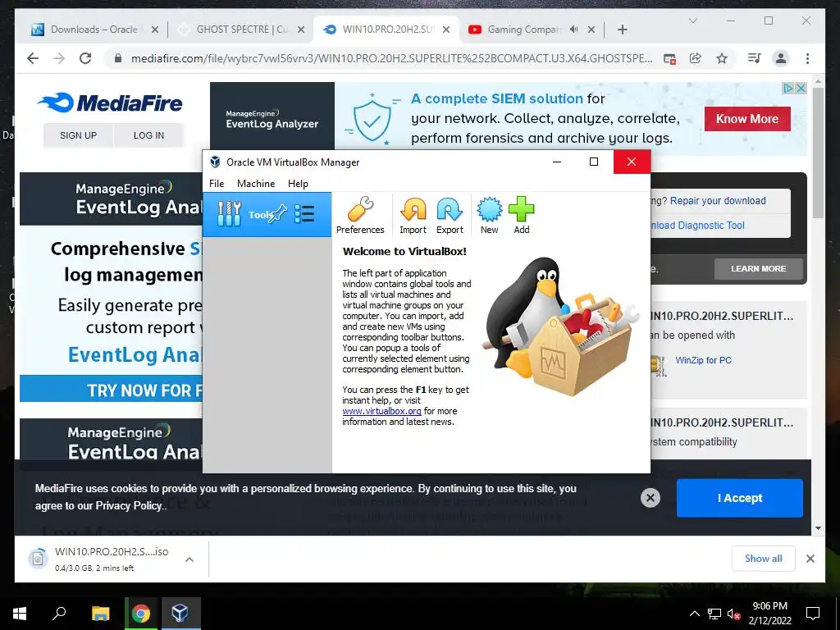The height and width of the screenshot is (630, 840).
Task: Click Chrome forward arrow
Action: [59, 58]
